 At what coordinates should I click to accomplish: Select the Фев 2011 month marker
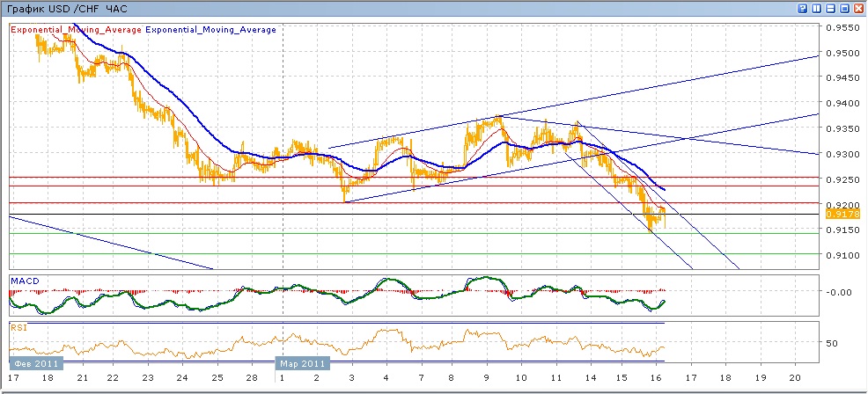tap(35, 363)
